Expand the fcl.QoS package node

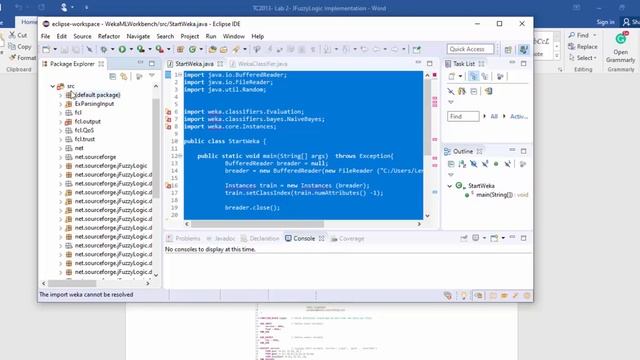click(x=60, y=131)
